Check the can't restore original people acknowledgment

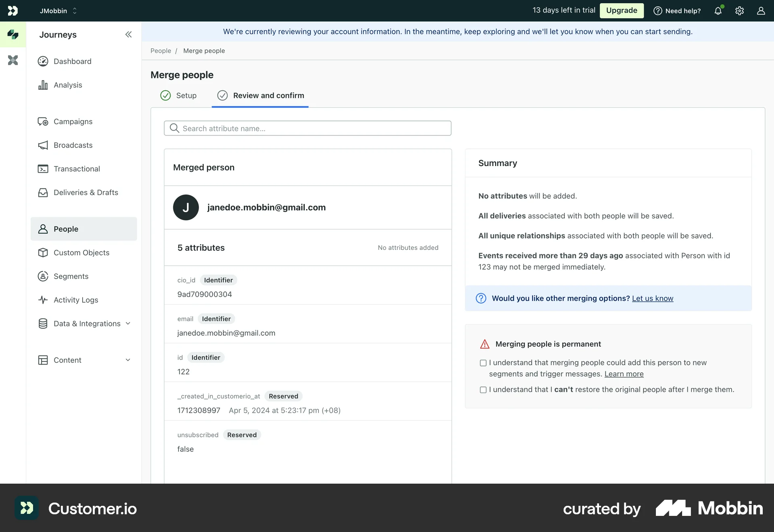(x=483, y=390)
